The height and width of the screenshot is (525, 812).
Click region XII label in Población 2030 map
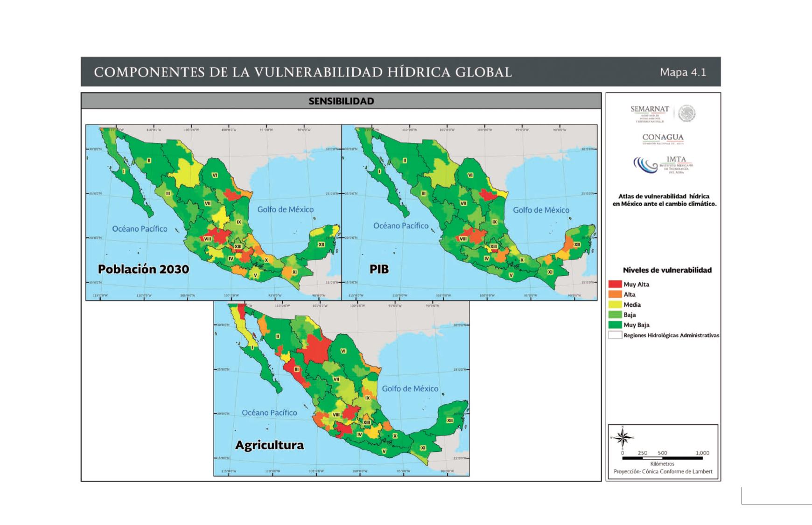[322, 245]
